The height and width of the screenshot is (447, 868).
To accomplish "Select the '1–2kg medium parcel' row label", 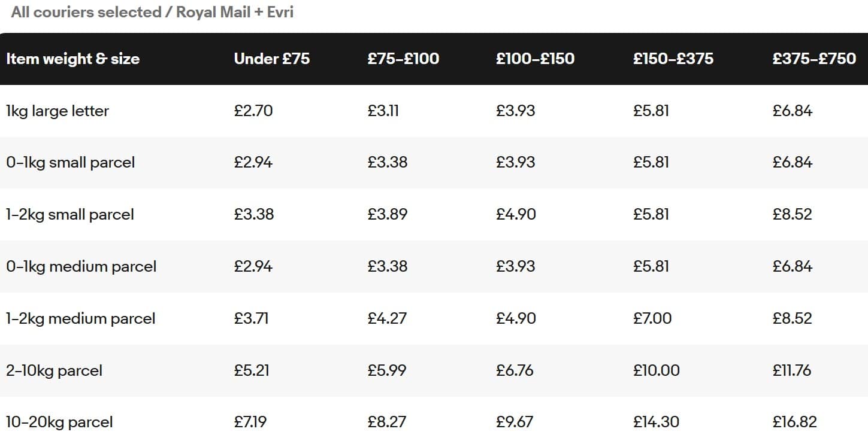I will pyautogui.click(x=81, y=318).
